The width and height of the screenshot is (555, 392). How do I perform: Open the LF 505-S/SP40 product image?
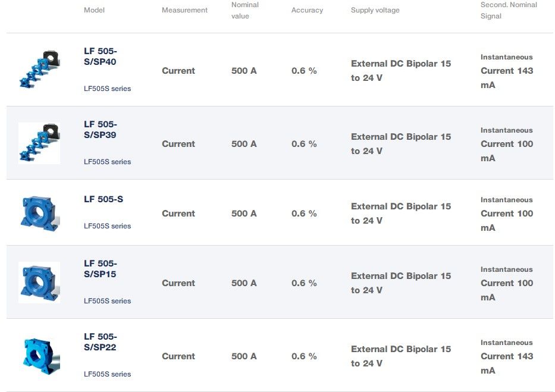(39, 70)
